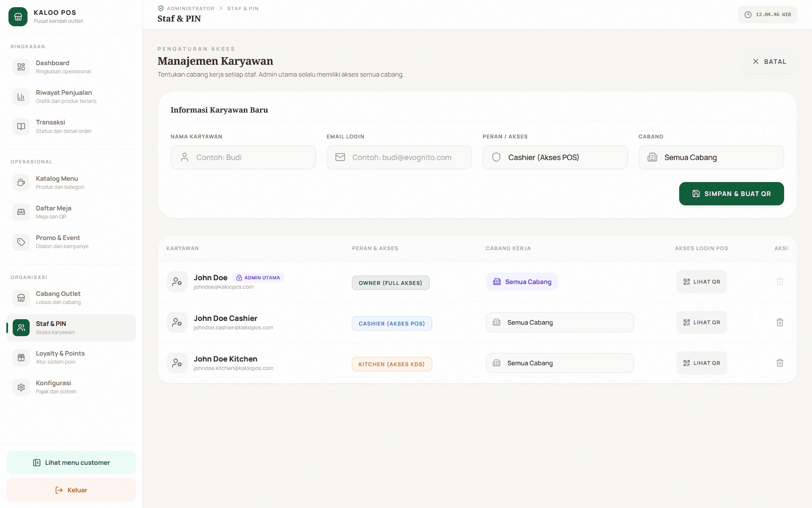Image resolution: width=812 pixels, height=508 pixels.
Task: Click the Cabang Outlet store icon
Action: coord(21,298)
